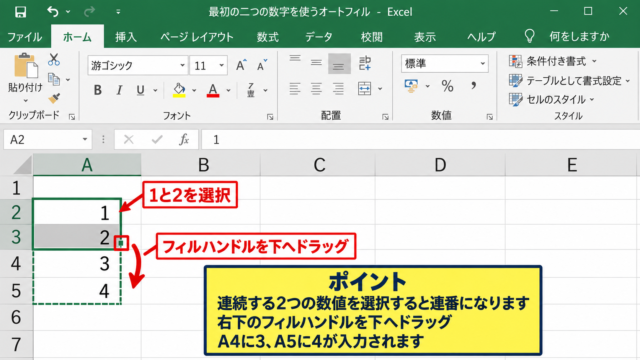Open fill color palette arrow
Screen dimensions: 640x360
(x=194, y=90)
